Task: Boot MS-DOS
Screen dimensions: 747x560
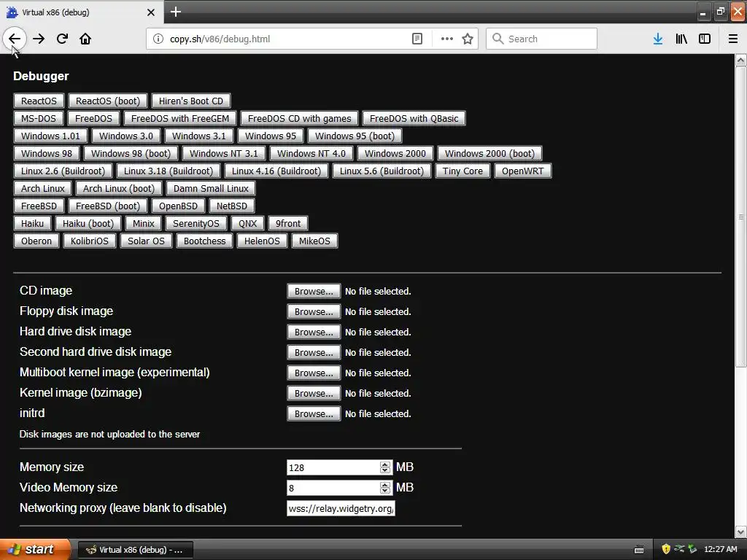Action: pyautogui.click(x=38, y=119)
